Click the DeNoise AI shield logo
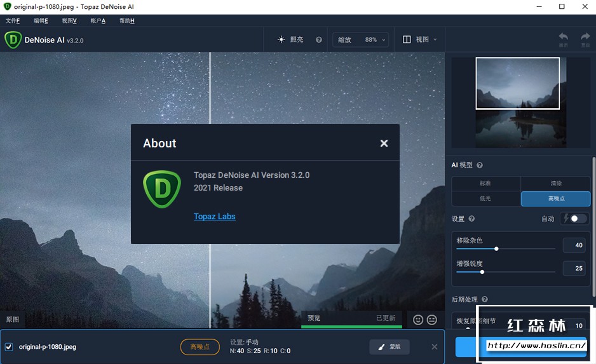The image size is (596, 364). click(x=13, y=40)
